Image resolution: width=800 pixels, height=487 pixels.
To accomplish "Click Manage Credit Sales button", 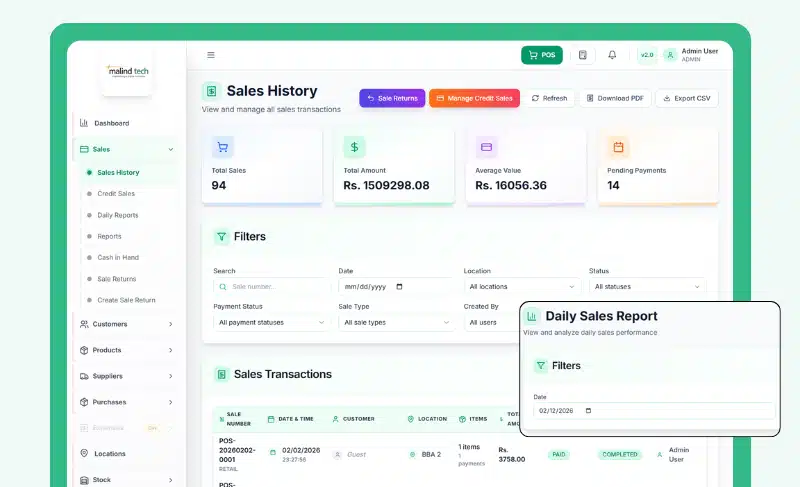I will click(x=474, y=98).
